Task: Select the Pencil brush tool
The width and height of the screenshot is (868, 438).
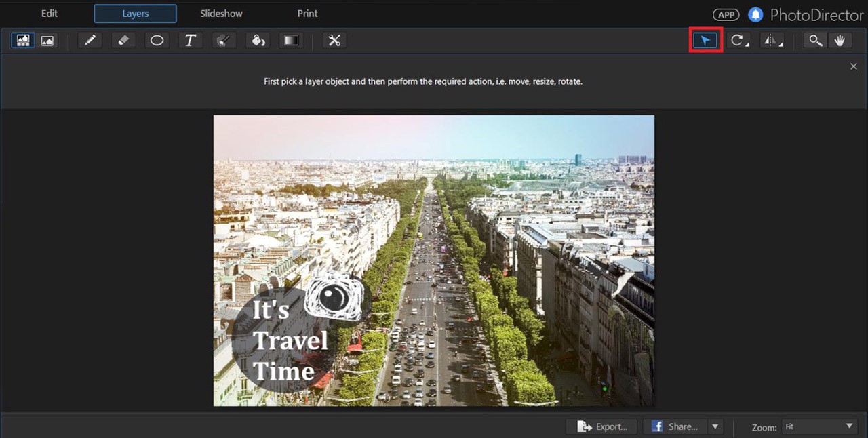Action: [90, 41]
